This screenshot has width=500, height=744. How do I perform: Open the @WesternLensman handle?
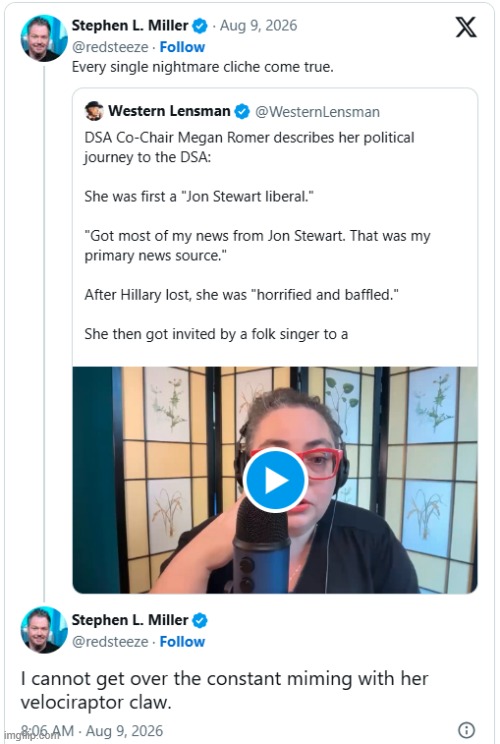[x=317, y=112]
